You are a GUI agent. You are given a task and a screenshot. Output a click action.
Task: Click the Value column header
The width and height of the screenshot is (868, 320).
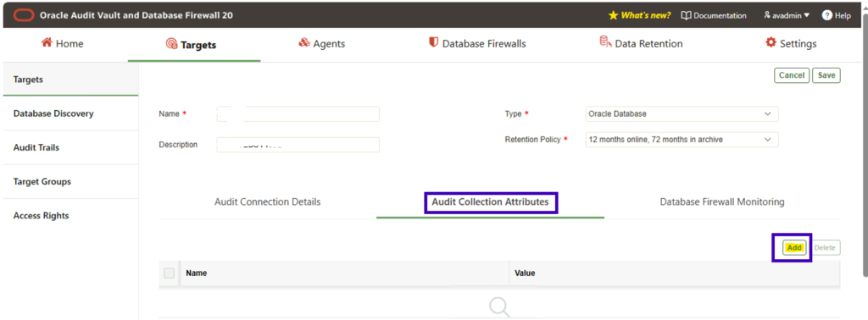click(x=525, y=273)
